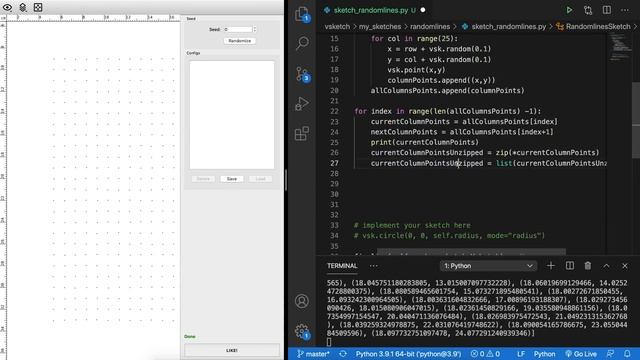
Task: Run the Python file with play icon
Action: [569, 10]
